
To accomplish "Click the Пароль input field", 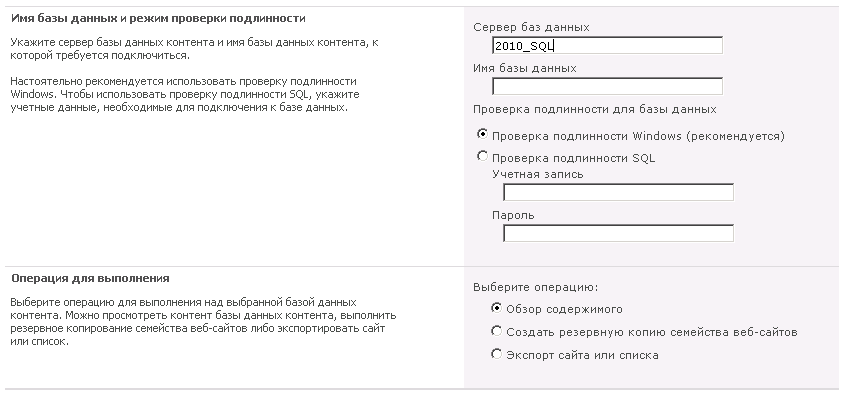I will (618, 233).
